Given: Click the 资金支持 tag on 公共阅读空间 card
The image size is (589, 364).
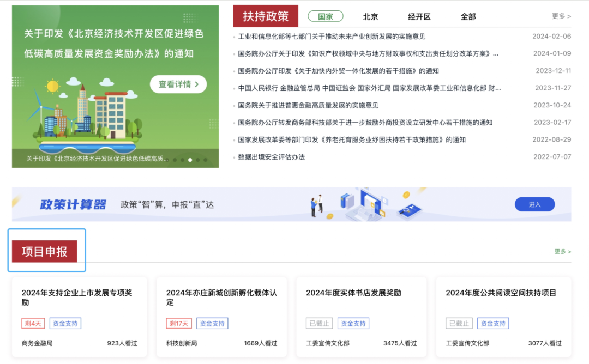Looking at the screenshot, I should click(492, 323).
